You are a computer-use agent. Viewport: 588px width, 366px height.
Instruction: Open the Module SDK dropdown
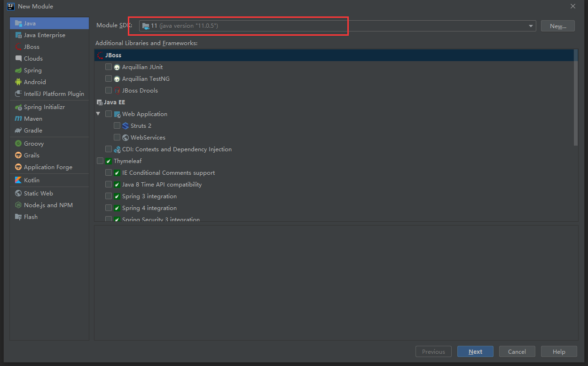pos(337,26)
